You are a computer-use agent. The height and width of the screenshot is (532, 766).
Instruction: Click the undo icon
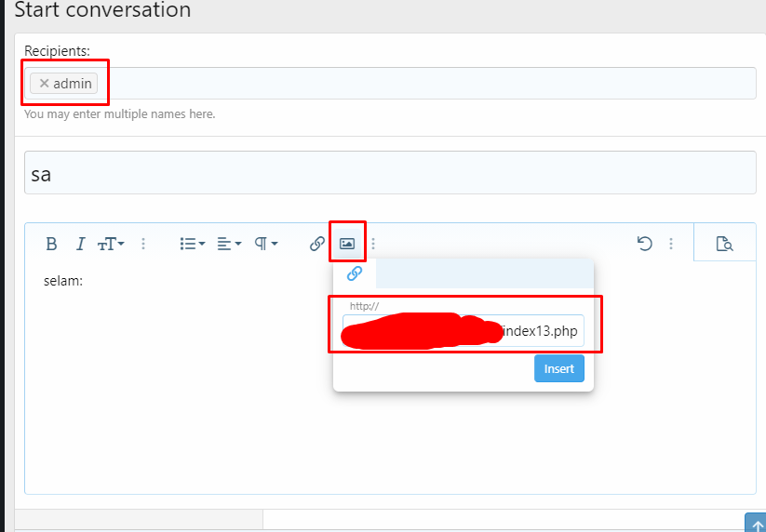pyautogui.click(x=644, y=244)
